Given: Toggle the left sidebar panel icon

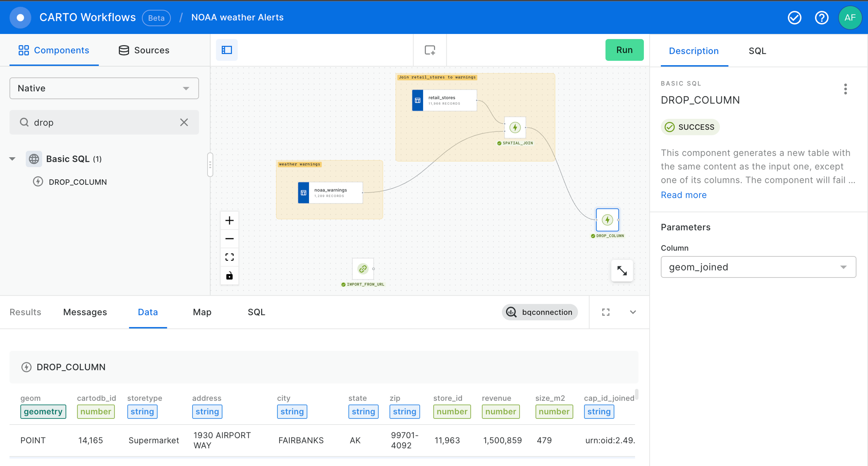Looking at the screenshot, I should pos(227,50).
